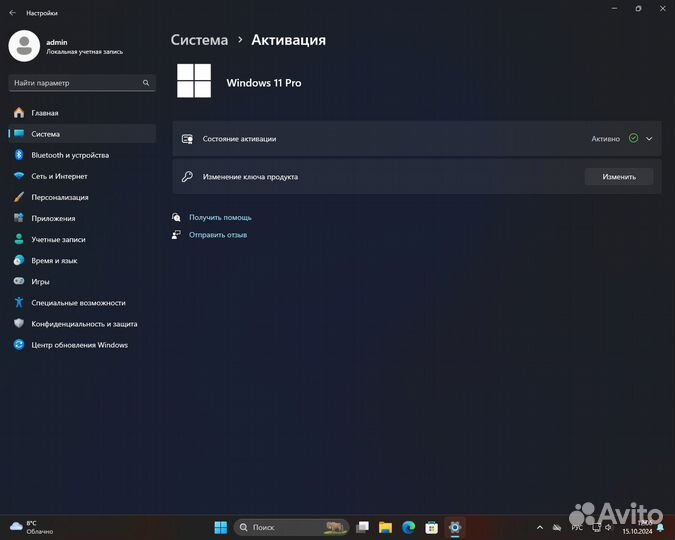
Task: Click the key icon for product key
Action: tap(187, 177)
